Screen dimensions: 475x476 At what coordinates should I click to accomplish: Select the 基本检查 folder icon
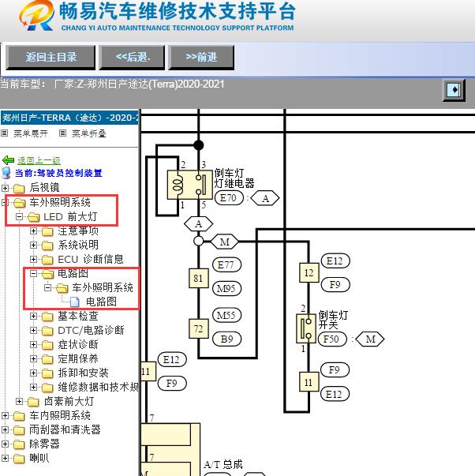pyautogui.click(x=47, y=317)
